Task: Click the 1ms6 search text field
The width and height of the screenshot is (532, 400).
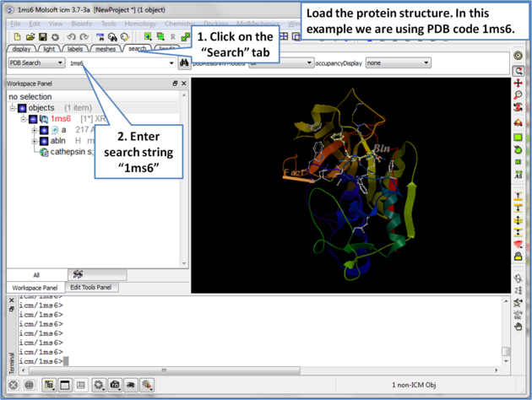Action: tap(118, 63)
